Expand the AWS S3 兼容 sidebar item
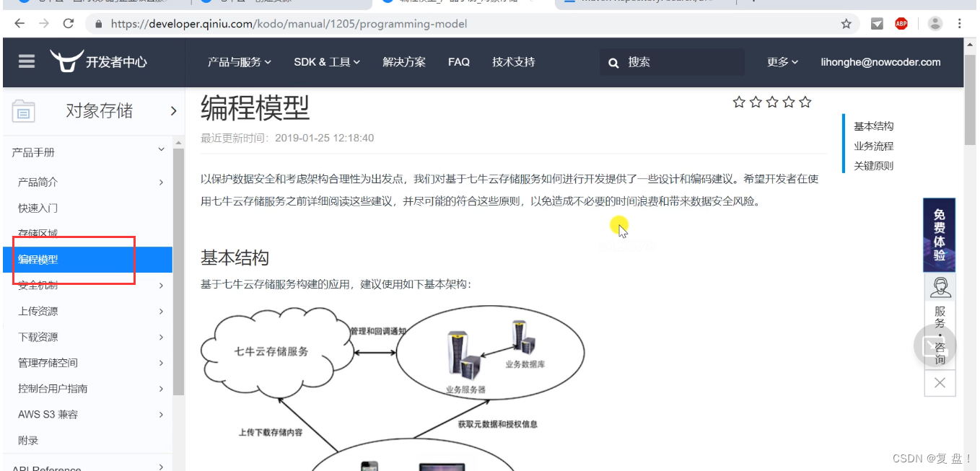980x471 pixels. pyautogui.click(x=161, y=415)
